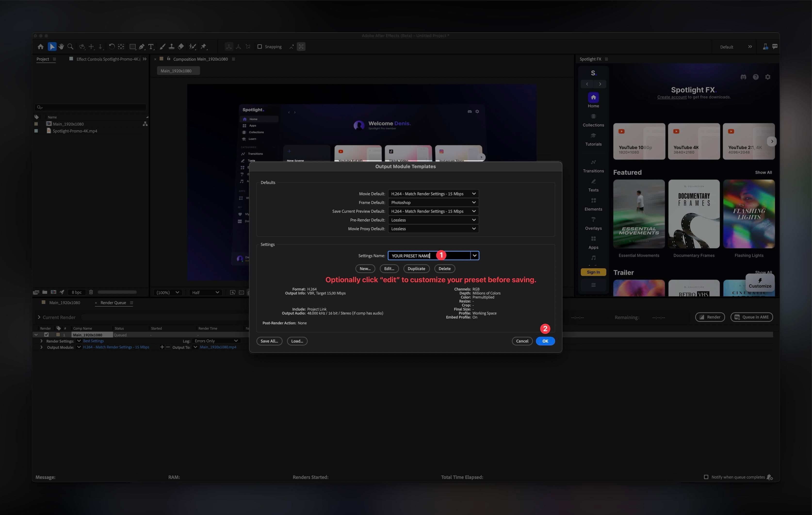Select the Clone Stamp tool
Viewport: 812px width, 515px height.
tap(171, 47)
